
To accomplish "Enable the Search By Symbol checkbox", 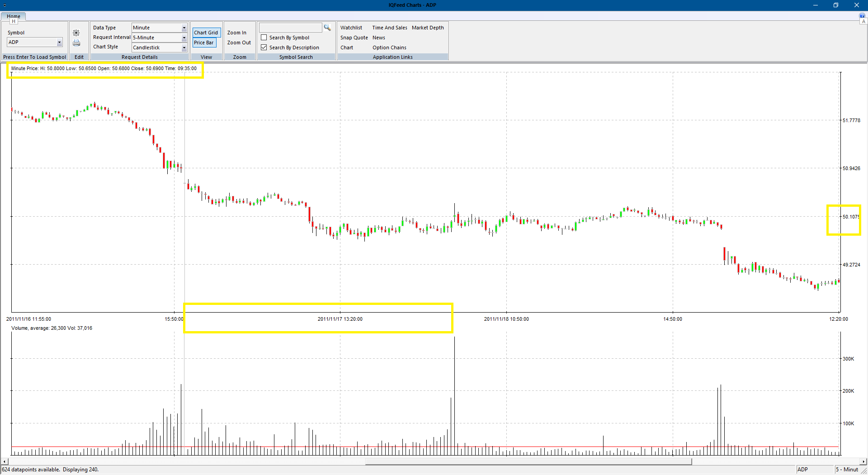I will [x=264, y=38].
